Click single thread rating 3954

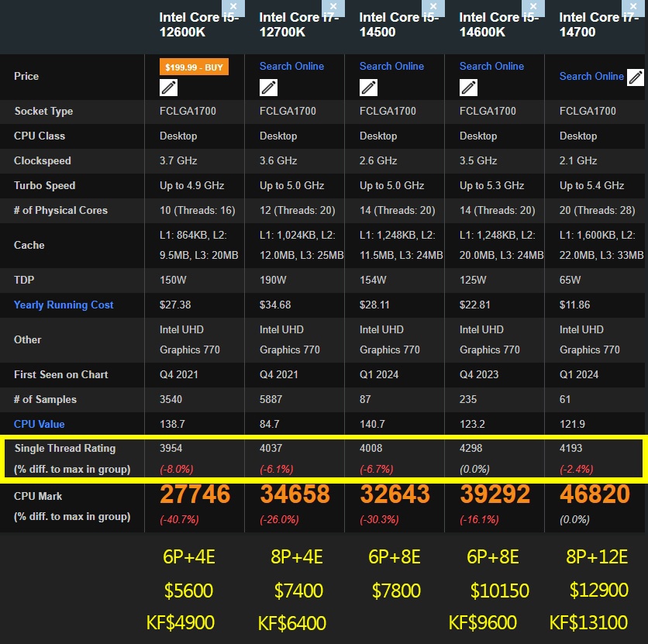[171, 448]
